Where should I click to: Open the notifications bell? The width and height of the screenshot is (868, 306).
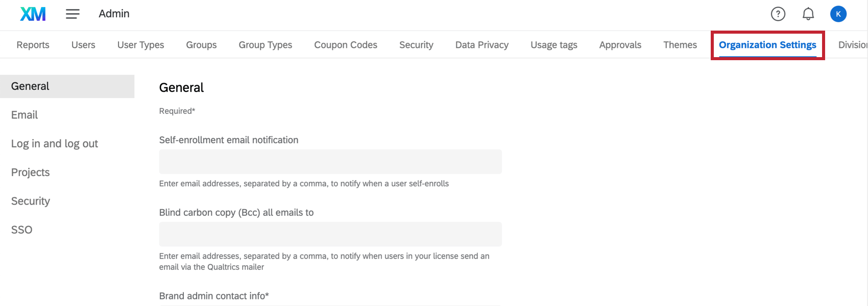tap(808, 14)
